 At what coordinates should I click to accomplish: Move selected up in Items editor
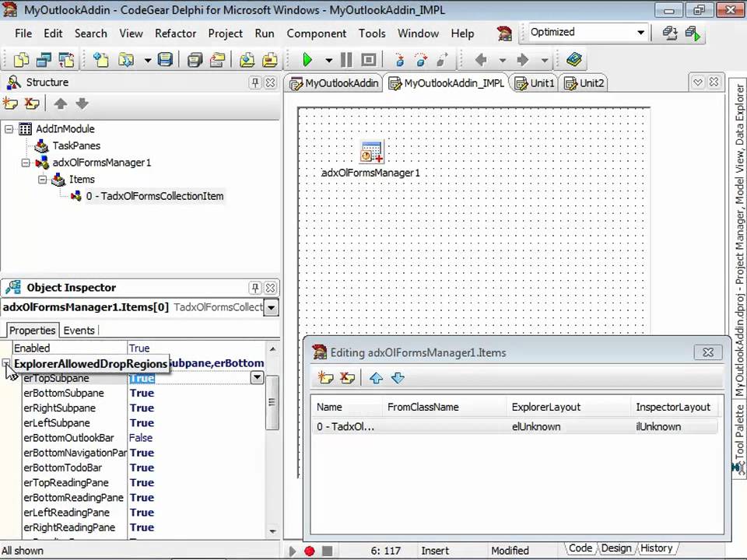[x=376, y=378]
